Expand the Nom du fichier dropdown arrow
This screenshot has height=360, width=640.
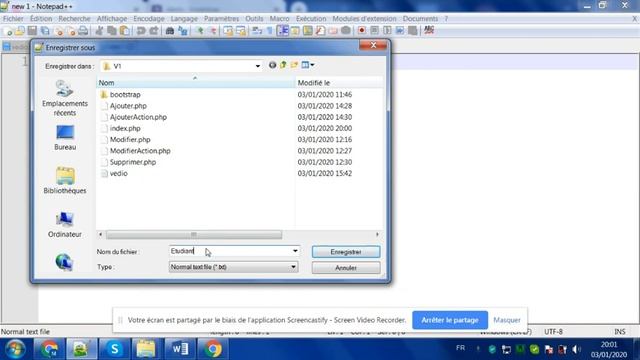[x=295, y=251]
